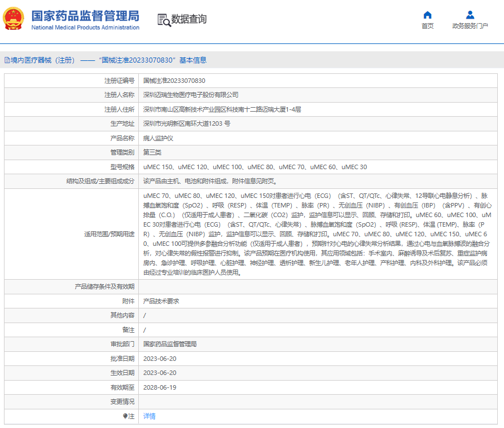The height and width of the screenshot is (428, 504).
Task: Click the 数据查询 label
Action: [x=189, y=19]
